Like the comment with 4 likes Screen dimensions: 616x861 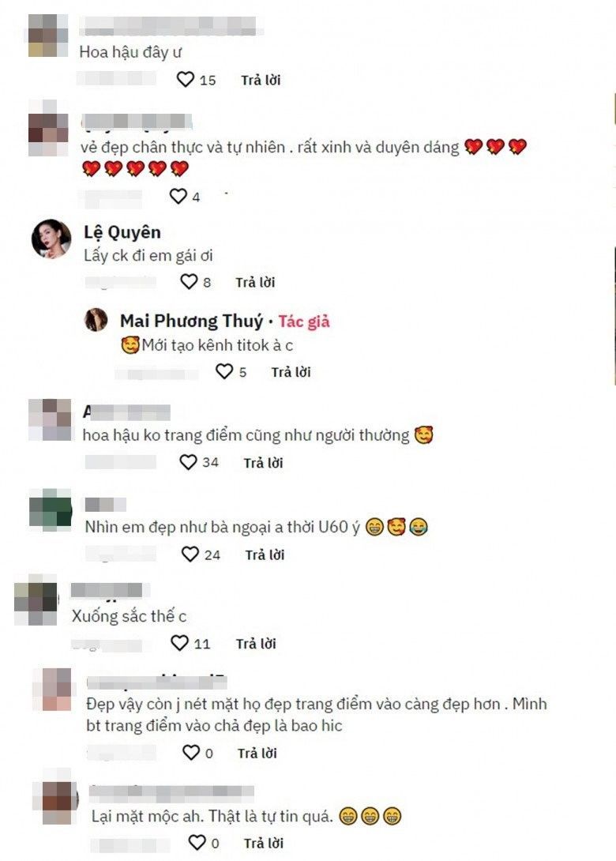click(x=178, y=196)
